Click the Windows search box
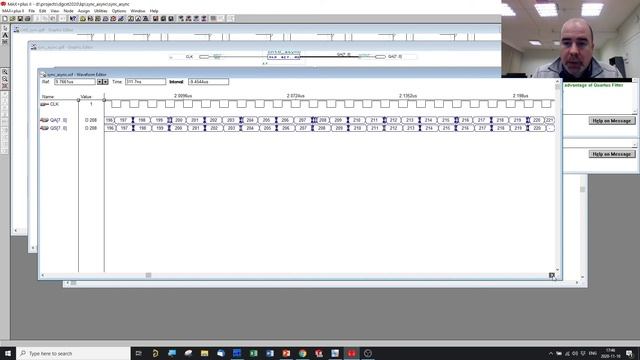This screenshot has width=640, height=360. [73, 353]
